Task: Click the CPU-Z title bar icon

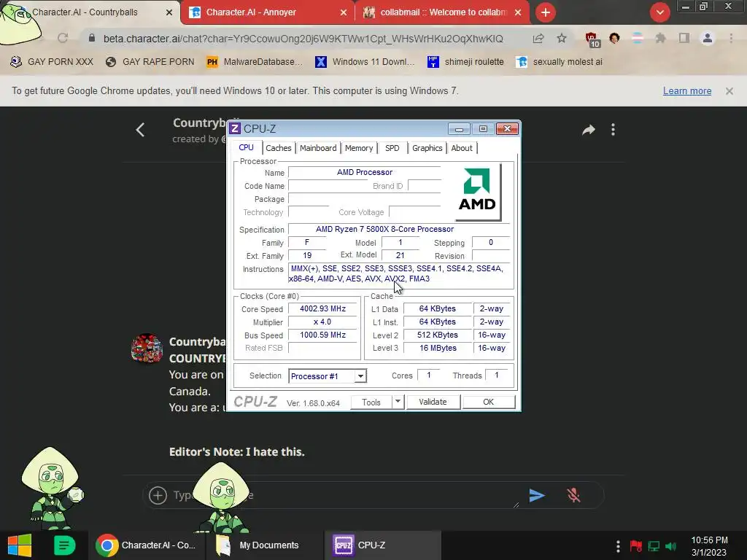Action: tap(235, 128)
